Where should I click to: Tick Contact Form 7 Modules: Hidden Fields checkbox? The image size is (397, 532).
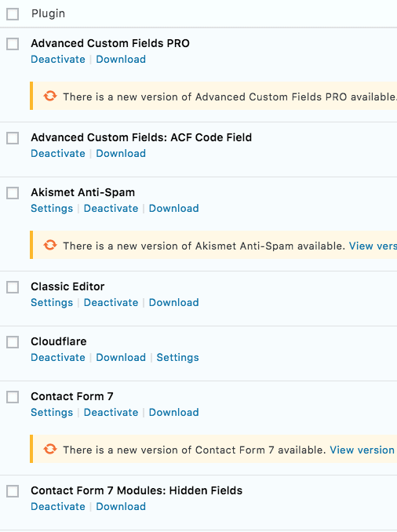[13, 491]
